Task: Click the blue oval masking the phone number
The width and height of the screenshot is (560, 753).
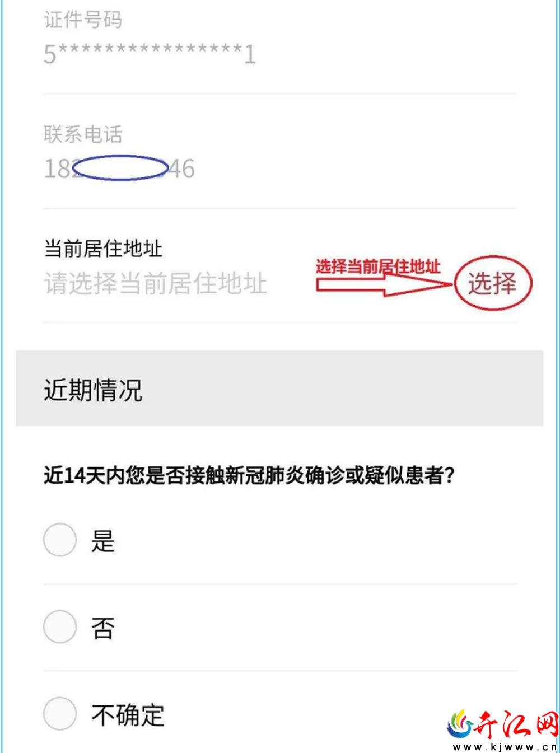Action: click(x=120, y=168)
